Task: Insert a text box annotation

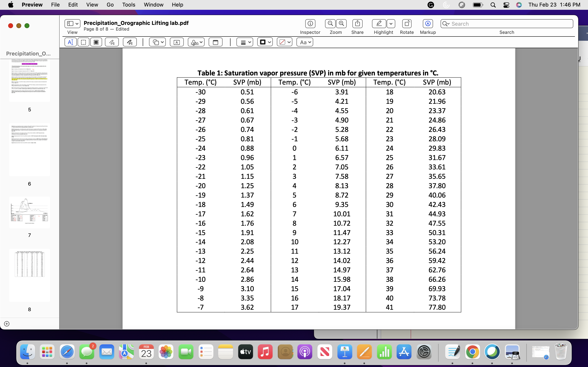Action: [177, 42]
